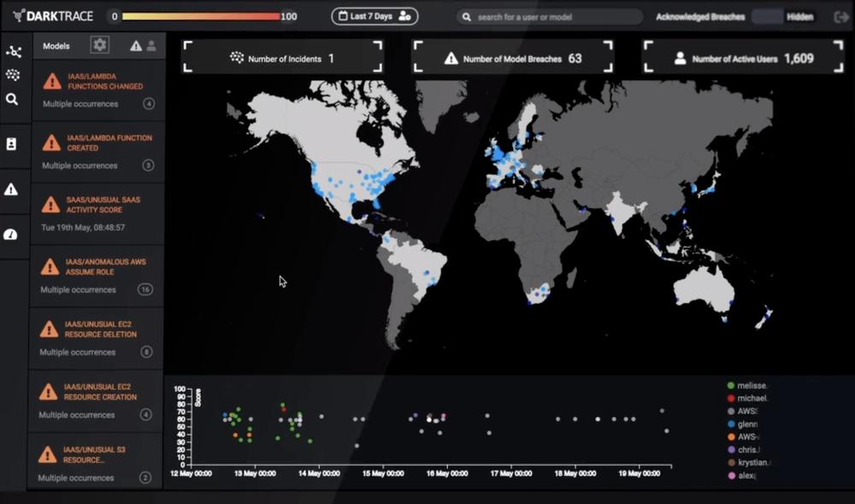Click warning icon for Unusual S3 Resource

pos(47,454)
